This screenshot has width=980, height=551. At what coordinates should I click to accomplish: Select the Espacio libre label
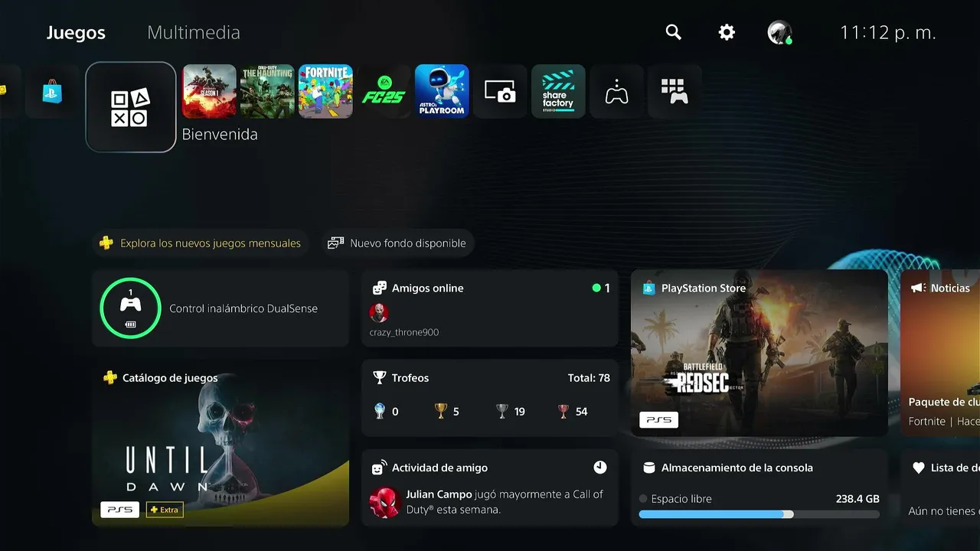[681, 499]
